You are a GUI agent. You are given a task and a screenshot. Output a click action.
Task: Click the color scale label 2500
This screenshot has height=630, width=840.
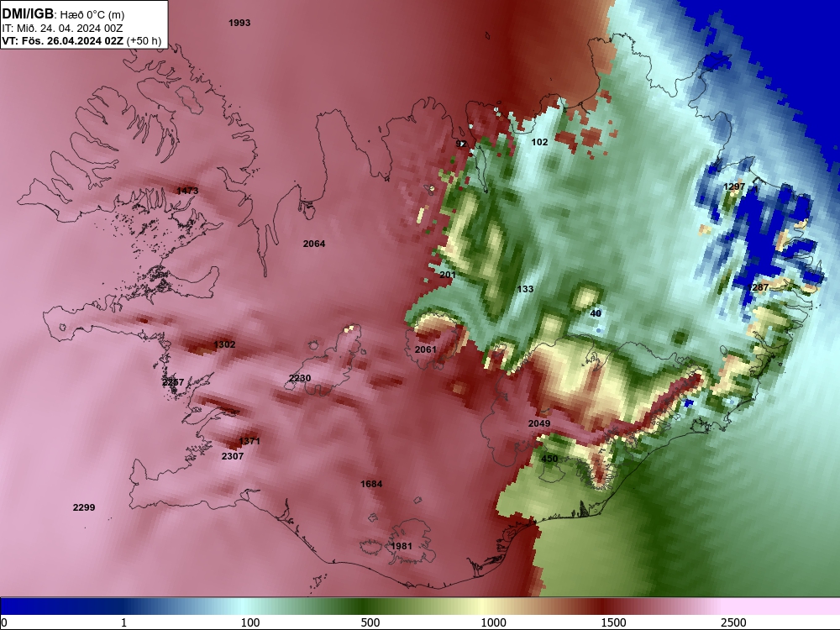733,622
